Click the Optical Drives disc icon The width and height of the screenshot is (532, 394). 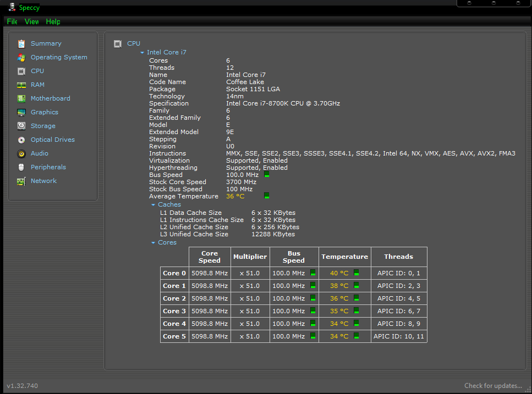click(21, 140)
